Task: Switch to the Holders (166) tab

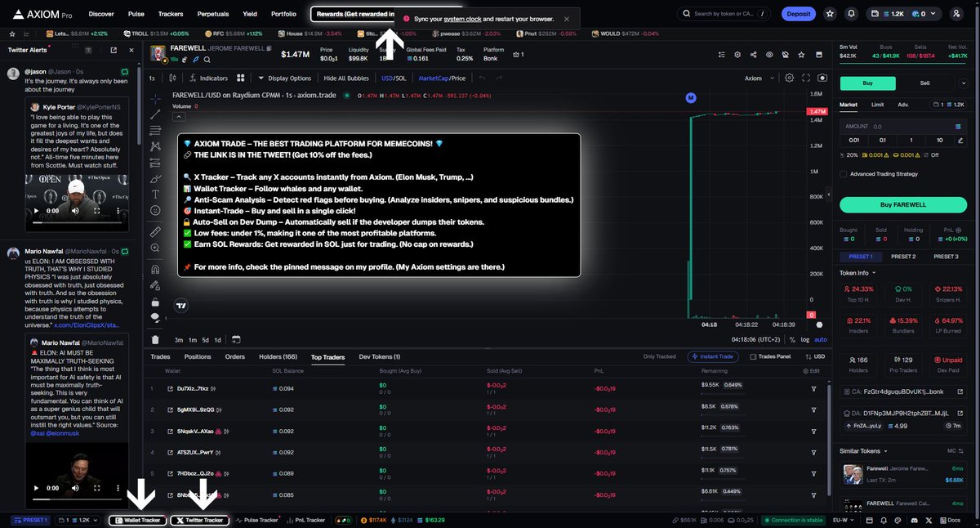Action: 278,356
